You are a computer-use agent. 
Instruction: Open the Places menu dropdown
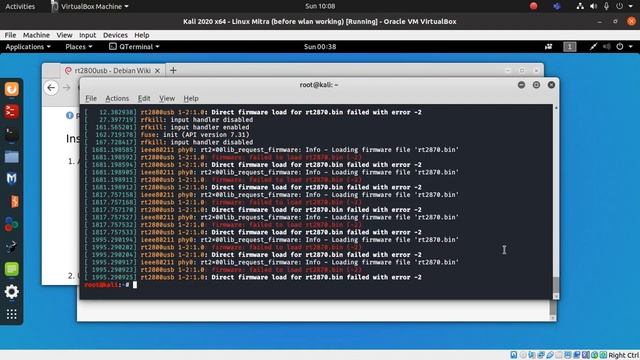click(x=79, y=47)
